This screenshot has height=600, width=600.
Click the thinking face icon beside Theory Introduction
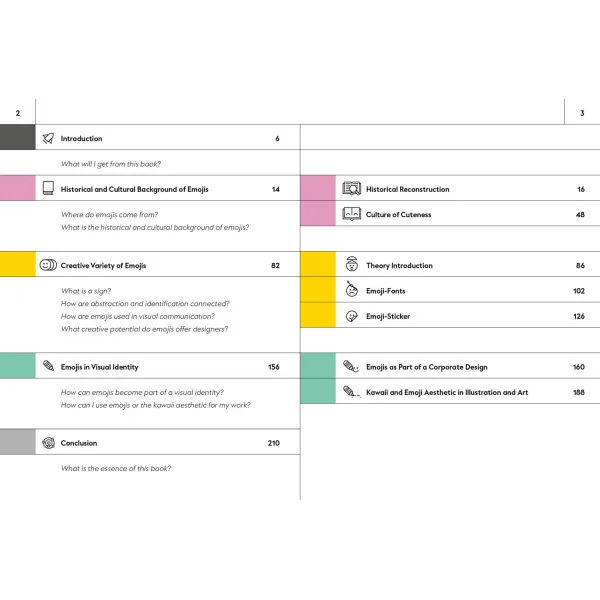click(x=352, y=264)
